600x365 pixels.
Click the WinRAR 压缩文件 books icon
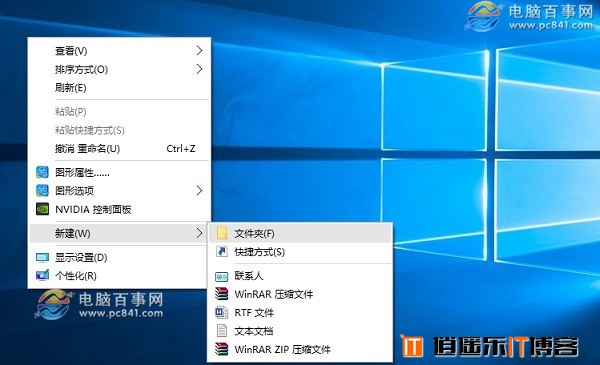(222, 294)
